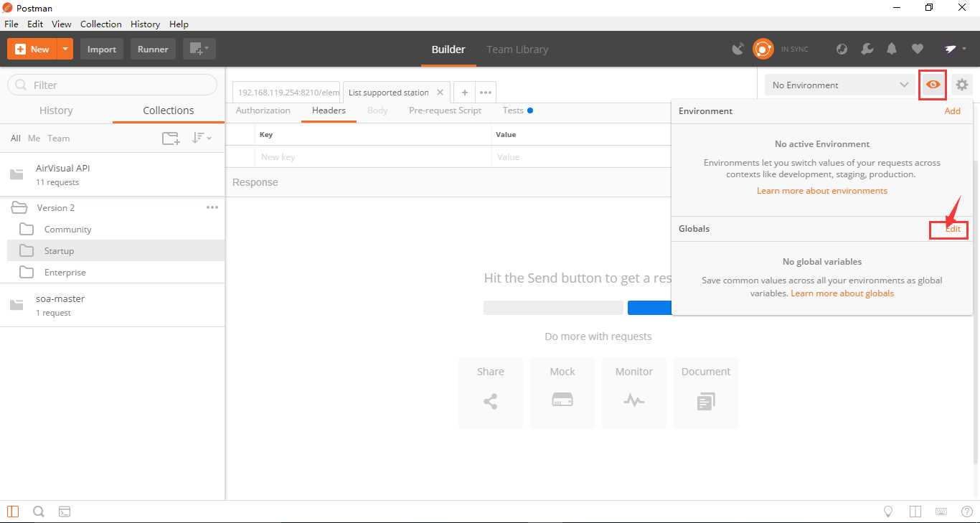Open the new window dropdown button
This screenshot has width=980, height=523.
tap(199, 49)
